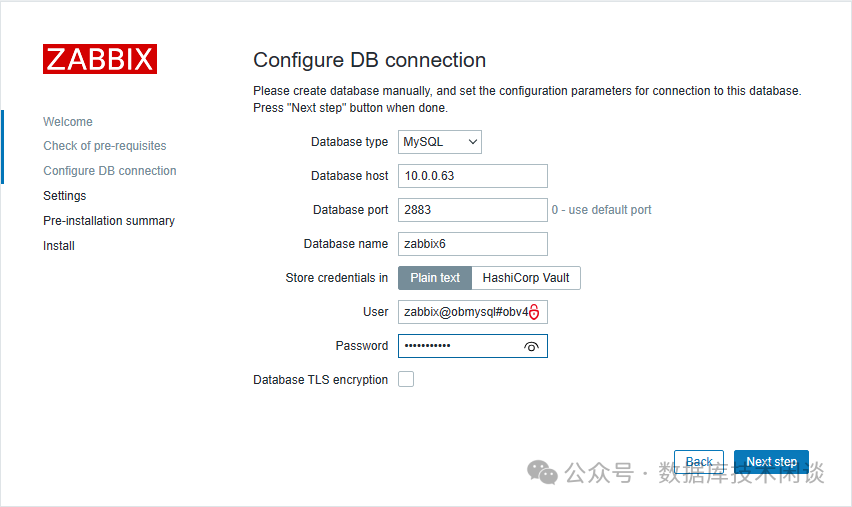The height and width of the screenshot is (507, 852).
Task: Select Pre-installation summary step
Action: (x=109, y=221)
